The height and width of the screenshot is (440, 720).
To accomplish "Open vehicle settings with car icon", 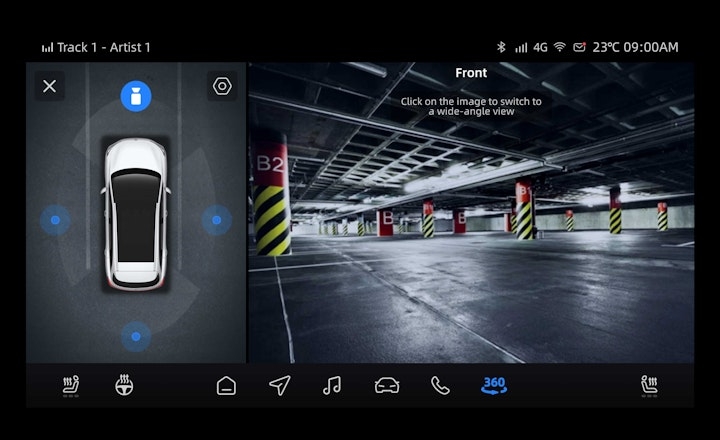I will 386,385.
